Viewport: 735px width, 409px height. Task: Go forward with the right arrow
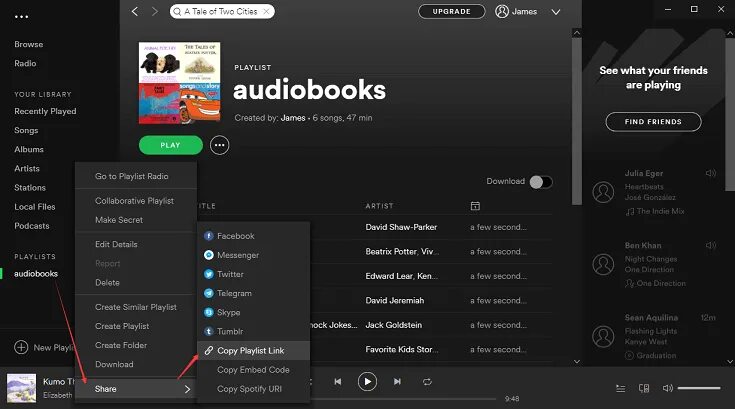tap(155, 12)
